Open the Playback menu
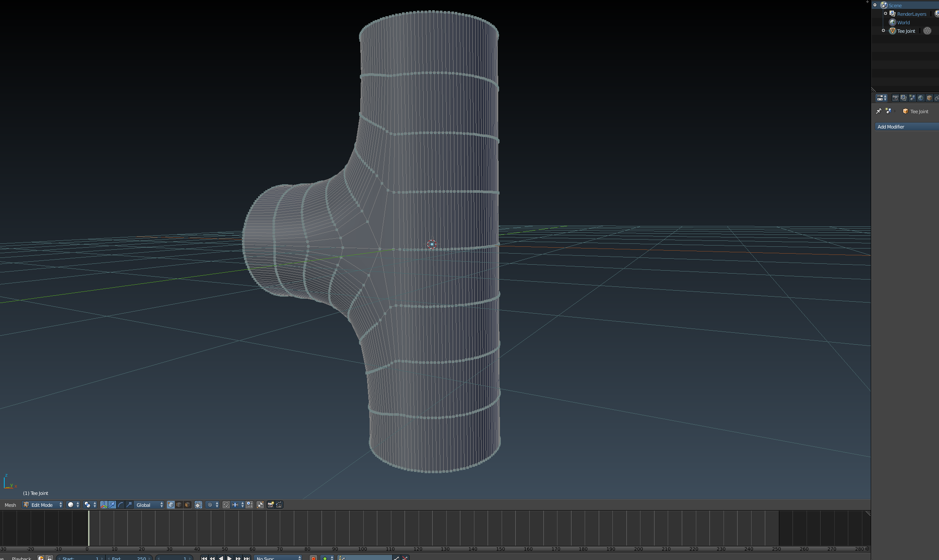939x560 pixels. click(21, 558)
